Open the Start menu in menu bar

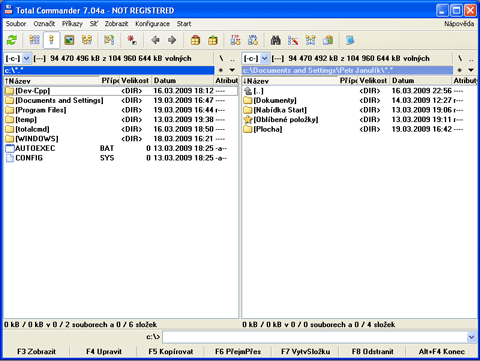point(184,24)
